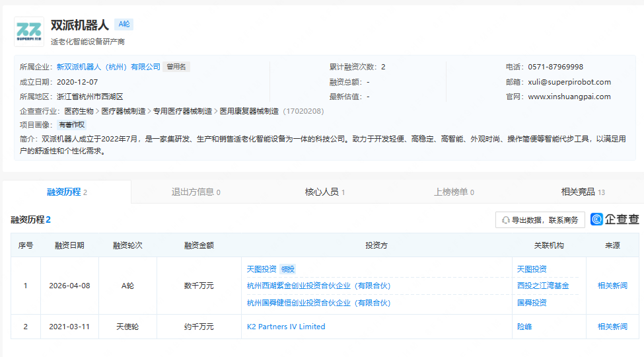Click the 有著作权 project portrait tag
The width and height of the screenshot is (644, 357).
coord(72,124)
